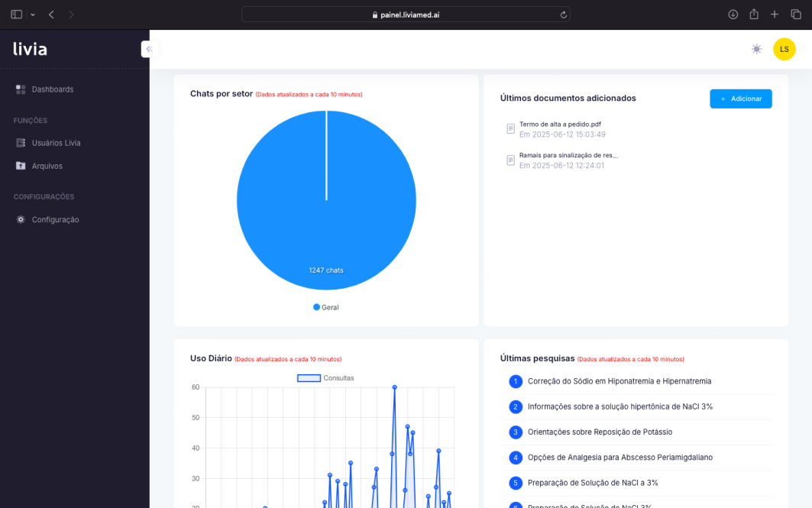Click the Adicionar document button
Screen dimensions: 812x508
tap(740, 99)
